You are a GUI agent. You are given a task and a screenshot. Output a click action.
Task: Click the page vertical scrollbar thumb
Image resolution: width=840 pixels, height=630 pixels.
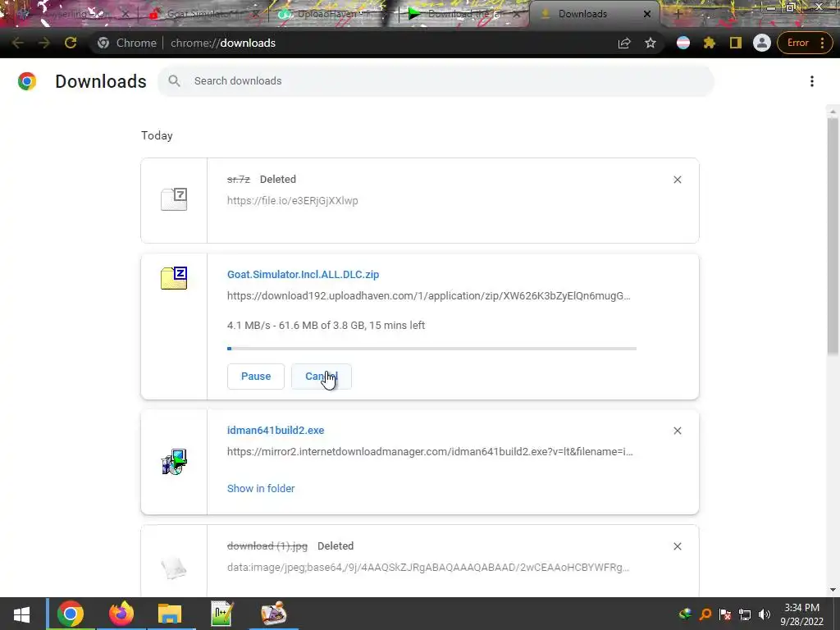[x=833, y=235]
